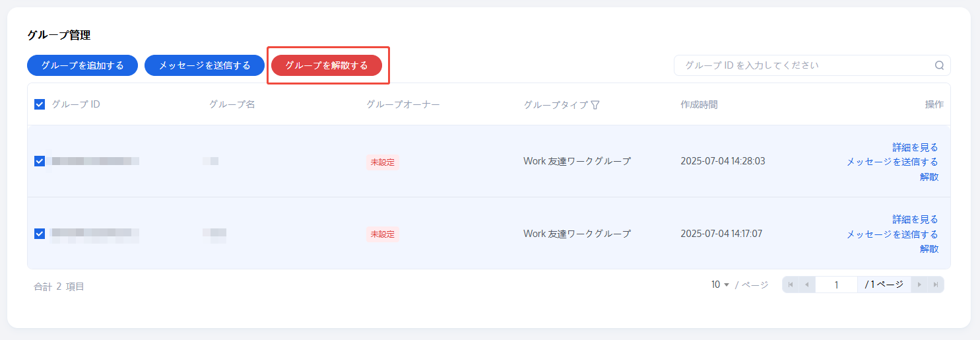Open 詳細を見る for the 14:17:07 group

click(915, 219)
